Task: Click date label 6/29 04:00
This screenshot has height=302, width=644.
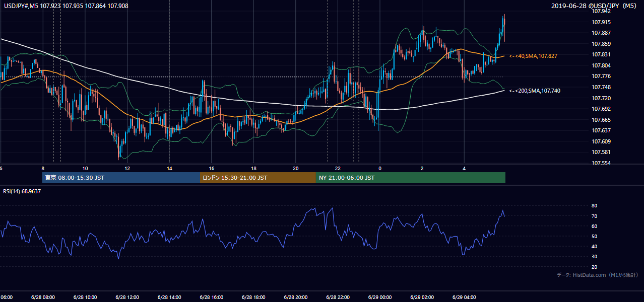Action: (x=464, y=297)
